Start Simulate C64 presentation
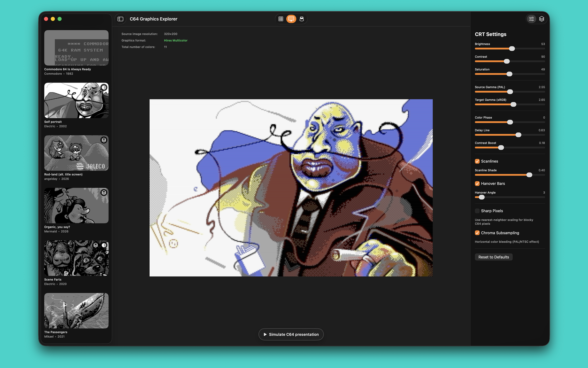The image size is (588, 368). (x=291, y=334)
